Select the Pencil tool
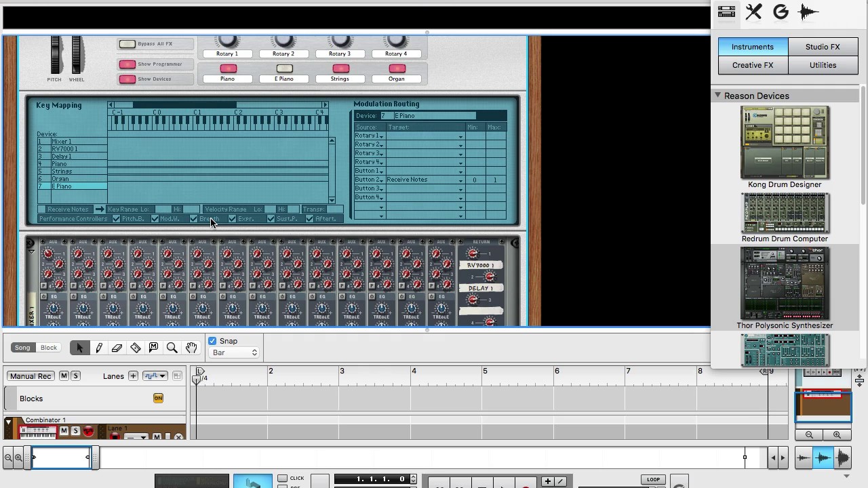This screenshot has width=868, height=488. tap(98, 348)
